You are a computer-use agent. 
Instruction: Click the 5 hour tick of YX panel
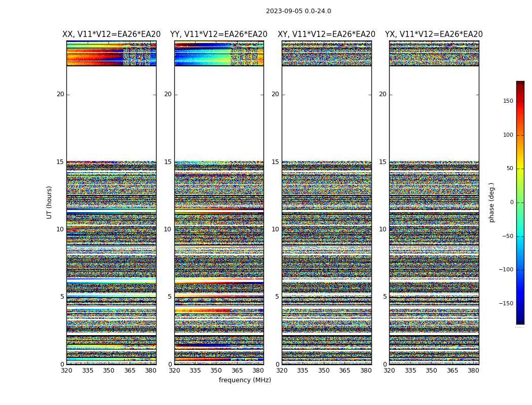pyautogui.click(x=385, y=297)
